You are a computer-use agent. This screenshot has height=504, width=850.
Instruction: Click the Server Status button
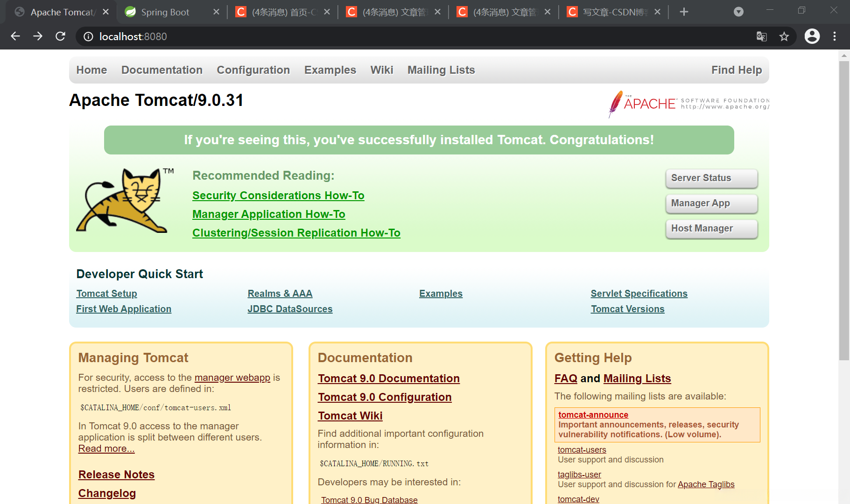coord(711,178)
